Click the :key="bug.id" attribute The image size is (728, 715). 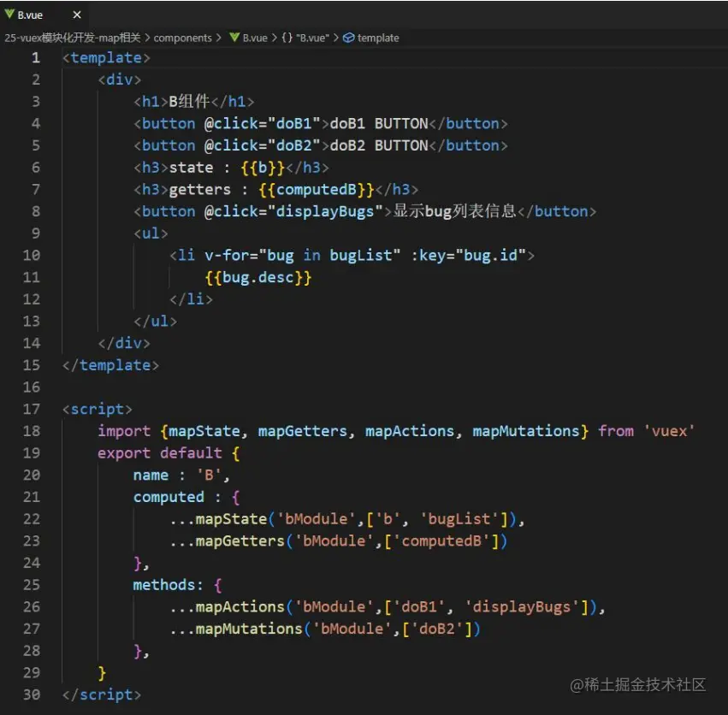click(469, 256)
